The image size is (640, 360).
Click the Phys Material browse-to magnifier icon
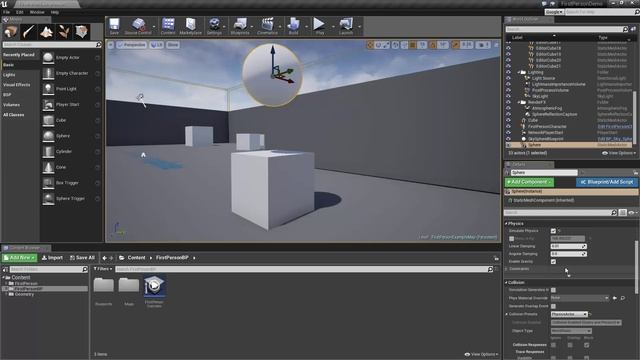click(x=623, y=298)
